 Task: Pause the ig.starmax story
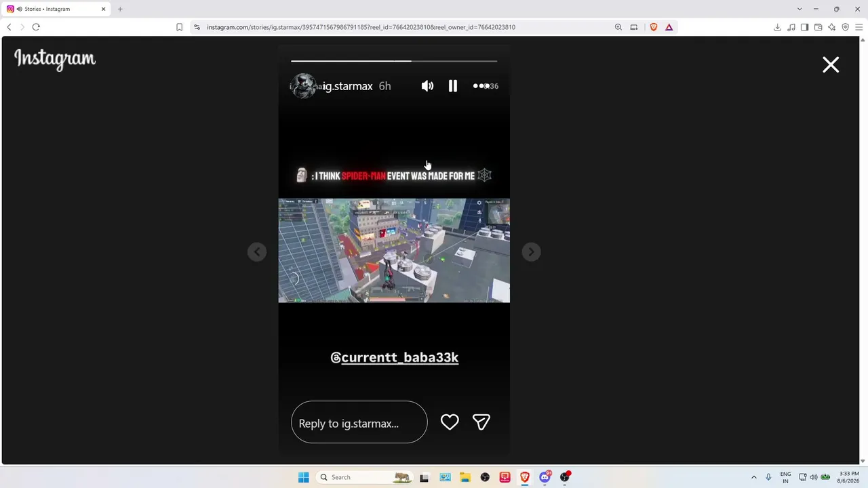[453, 86]
